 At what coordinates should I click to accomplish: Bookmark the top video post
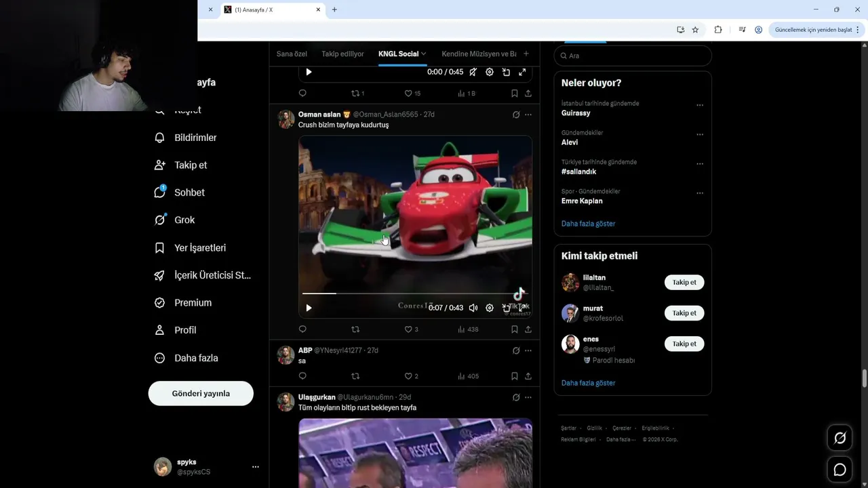coord(514,94)
